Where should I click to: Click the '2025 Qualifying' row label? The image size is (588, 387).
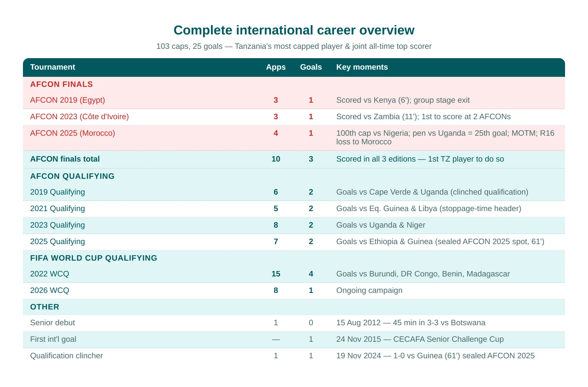pos(57,242)
